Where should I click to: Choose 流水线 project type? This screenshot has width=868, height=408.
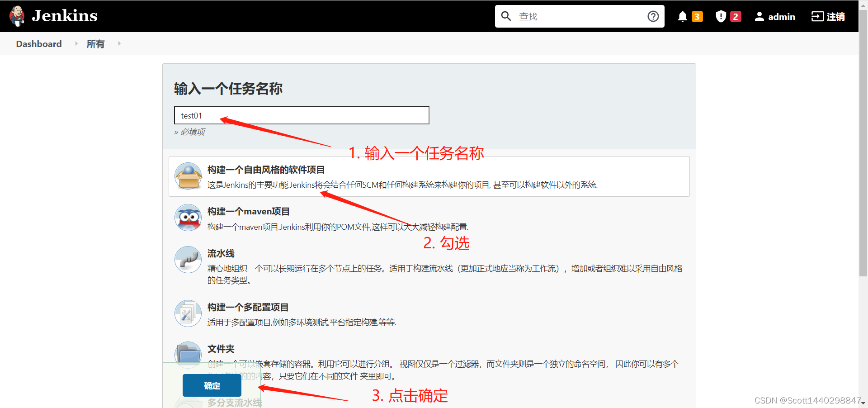pyautogui.click(x=221, y=253)
